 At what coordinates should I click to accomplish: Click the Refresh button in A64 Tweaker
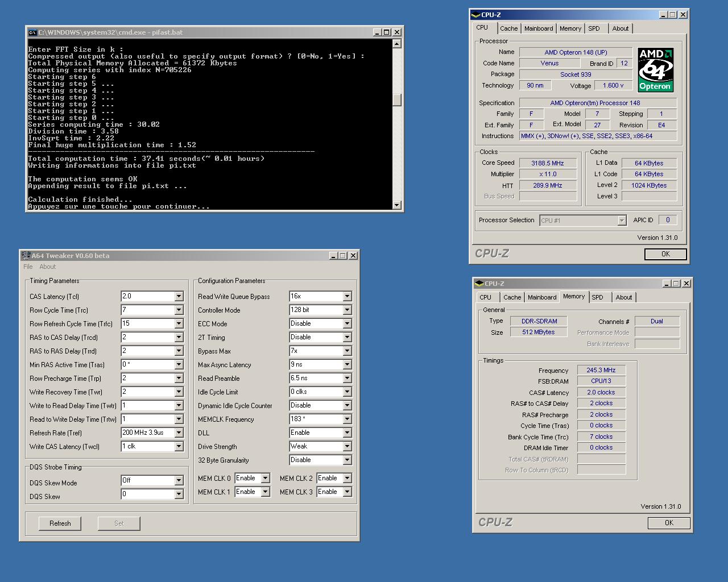(60, 523)
